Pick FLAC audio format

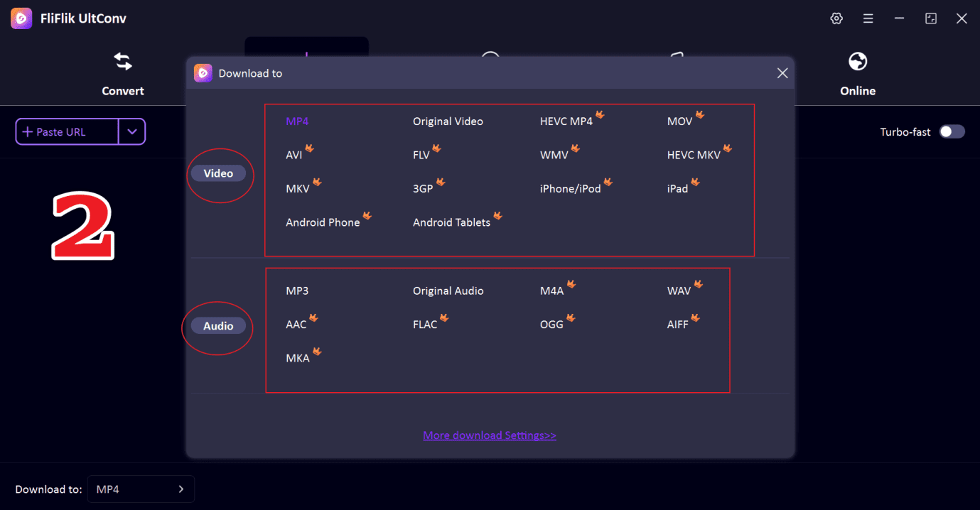pos(425,325)
